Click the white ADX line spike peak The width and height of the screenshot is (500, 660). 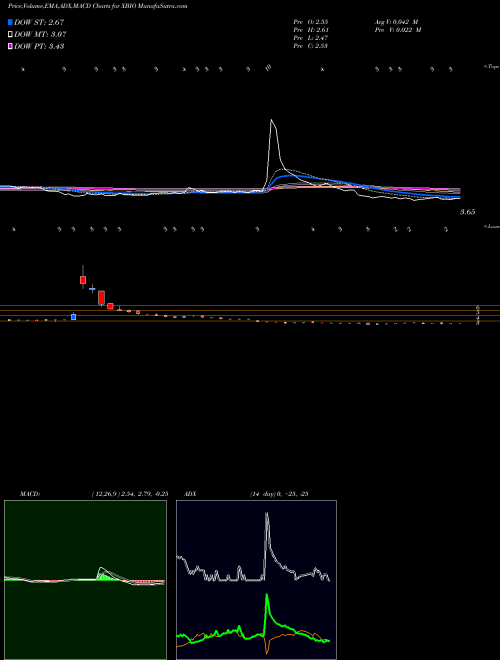point(266,514)
